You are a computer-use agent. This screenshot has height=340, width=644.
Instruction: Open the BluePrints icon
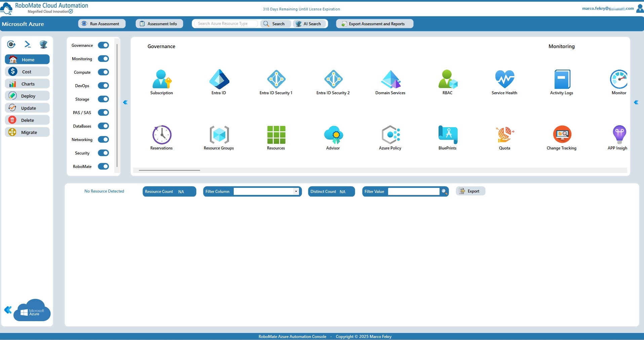(448, 135)
